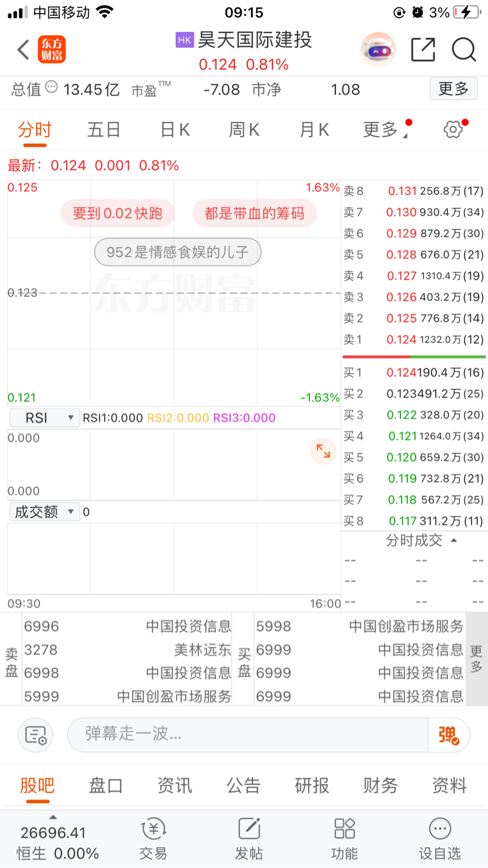Open danmaku settings list icon
The height and width of the screenshot is (868, 488).
click(x=36, y=735)
